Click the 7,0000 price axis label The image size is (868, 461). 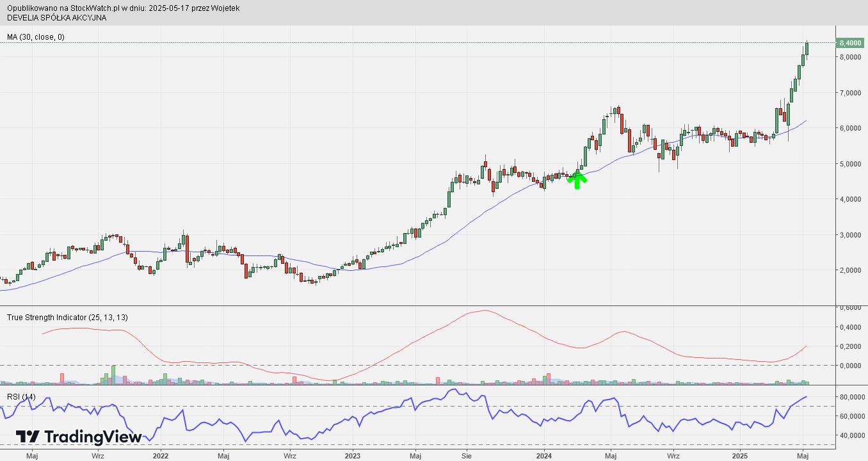(x=850, y=93)
